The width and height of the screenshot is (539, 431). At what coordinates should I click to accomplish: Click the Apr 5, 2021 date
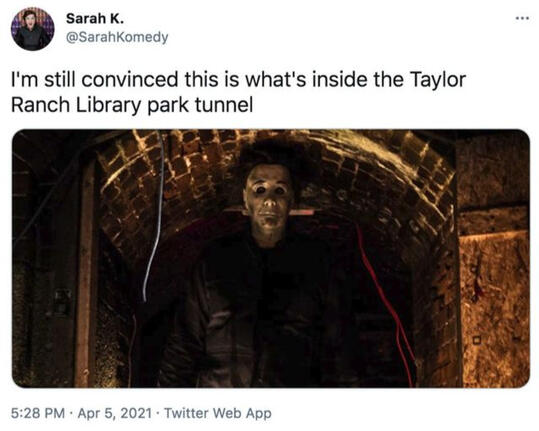[x=114, y=413]
